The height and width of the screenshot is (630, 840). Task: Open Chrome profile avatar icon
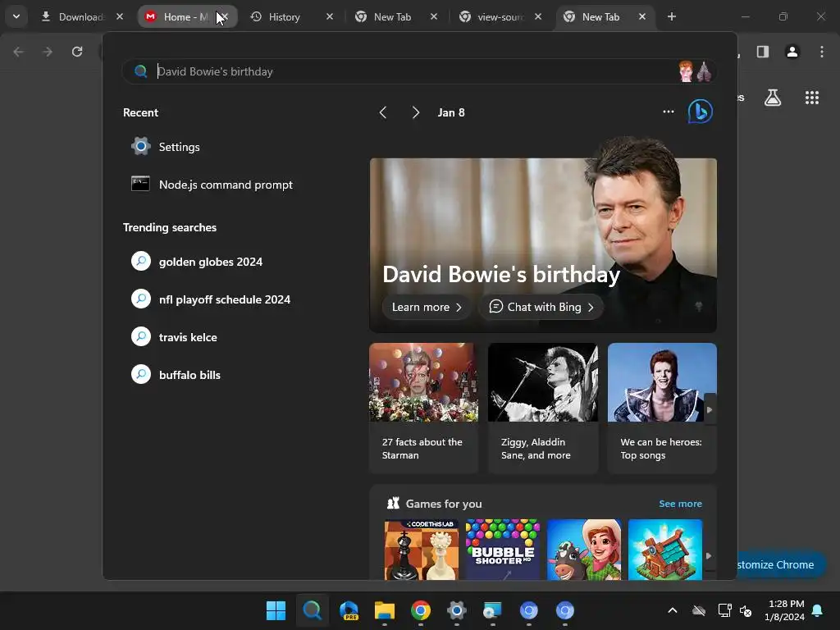pyautogui.click(x=792, y=52)
